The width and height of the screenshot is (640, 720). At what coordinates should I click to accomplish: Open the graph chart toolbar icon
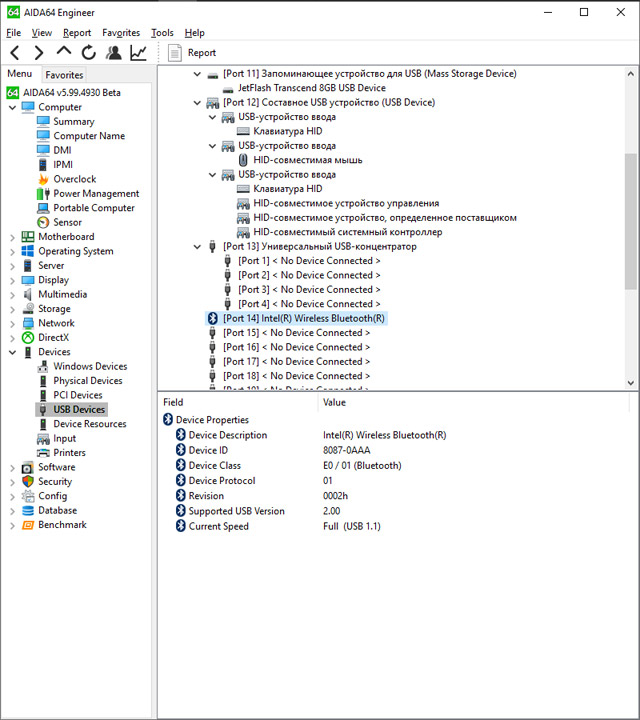tap(138, 53)
